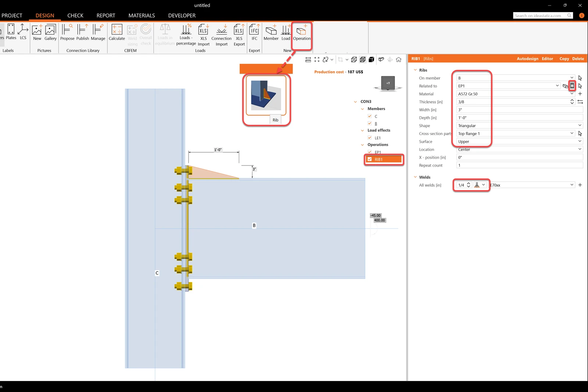Click the Propose connection icon
588x392 pixels.
[67, 32]
